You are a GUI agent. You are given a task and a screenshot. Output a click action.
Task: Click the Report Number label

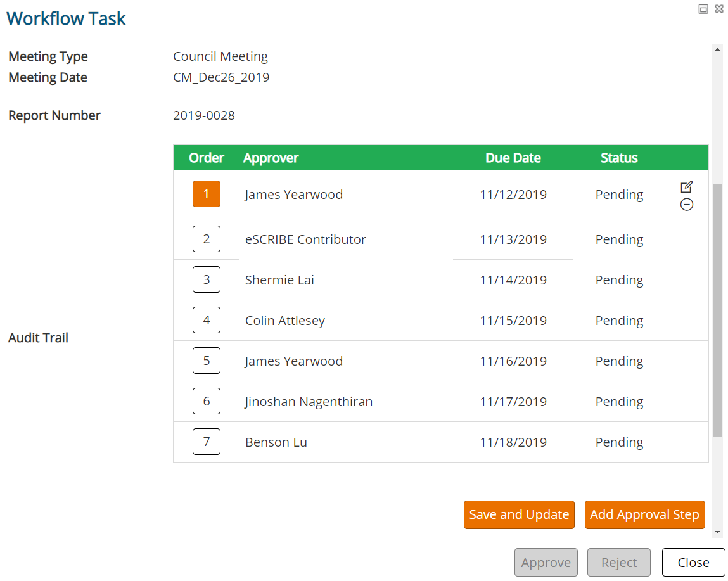54,115
